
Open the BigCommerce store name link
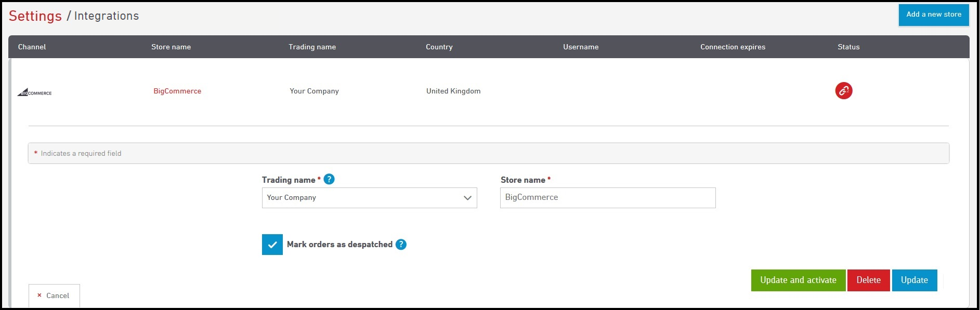coord(177,91)
